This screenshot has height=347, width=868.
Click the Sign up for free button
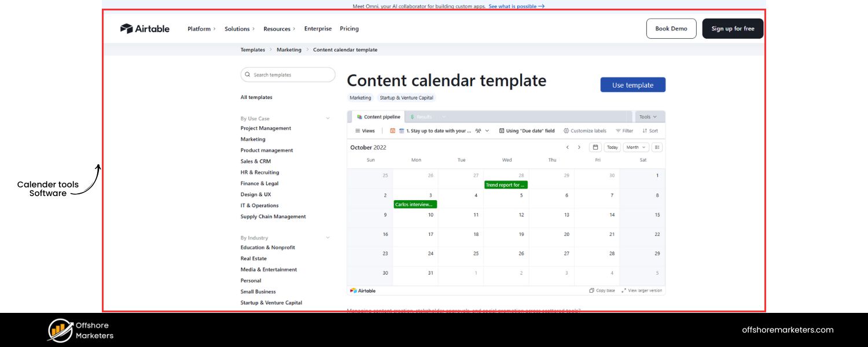pyautogui.click(x=733, y=28)
